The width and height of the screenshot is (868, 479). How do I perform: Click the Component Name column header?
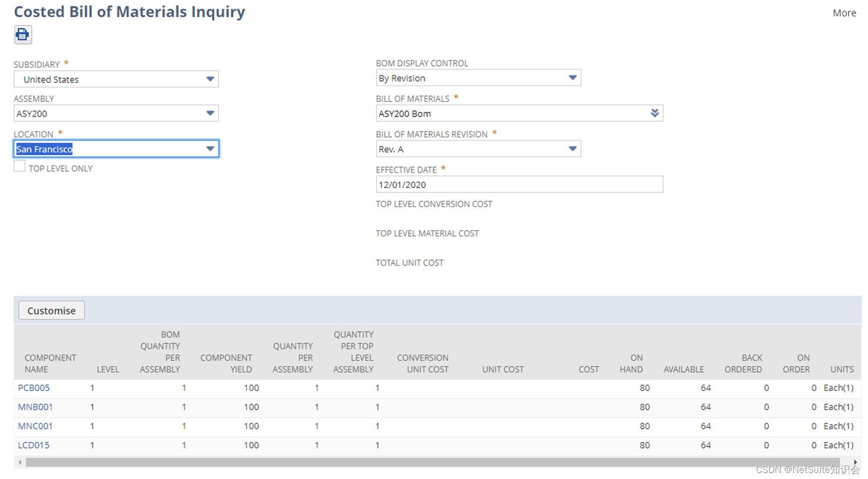pos(50,364)
